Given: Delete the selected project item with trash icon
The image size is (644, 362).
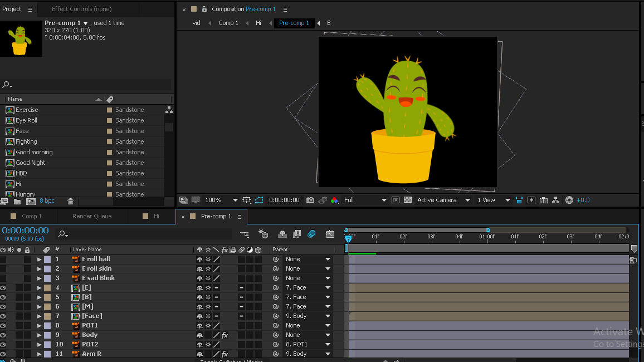Looking at the screenshot, I should click(x=70, y=202).
